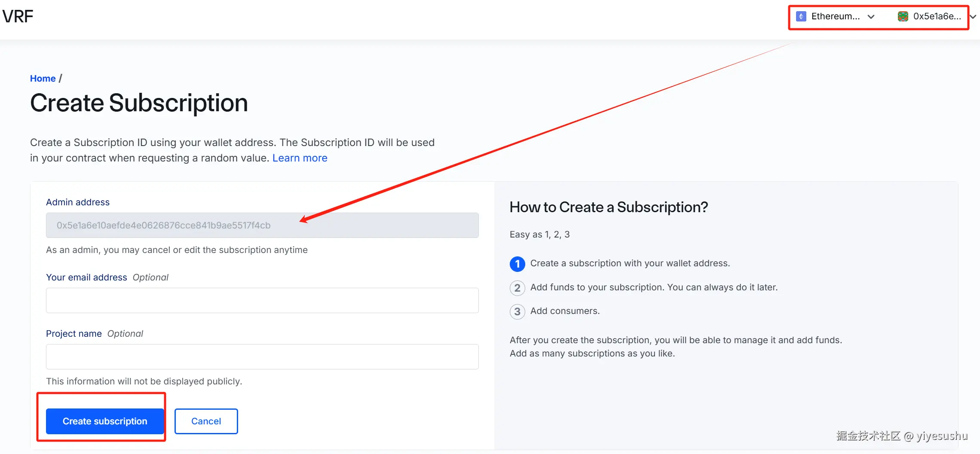Click the wallet avatar icon

(903, 17)
